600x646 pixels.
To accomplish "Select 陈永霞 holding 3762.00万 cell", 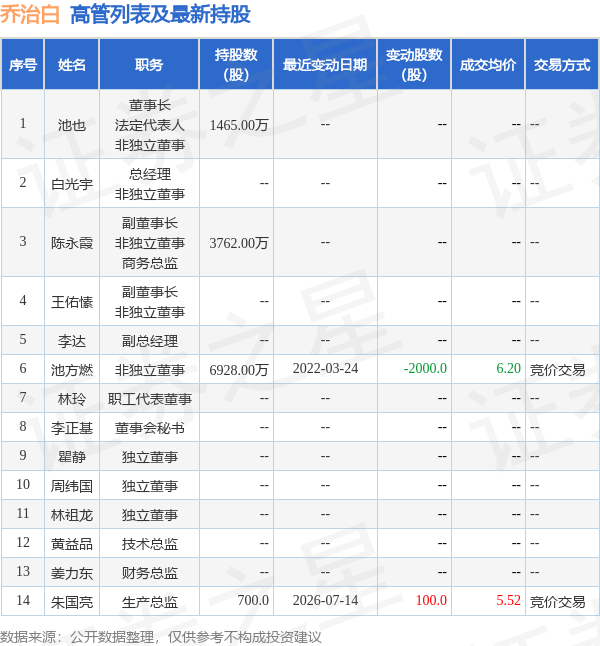I will pyautogui.click(x=239, y=243).
